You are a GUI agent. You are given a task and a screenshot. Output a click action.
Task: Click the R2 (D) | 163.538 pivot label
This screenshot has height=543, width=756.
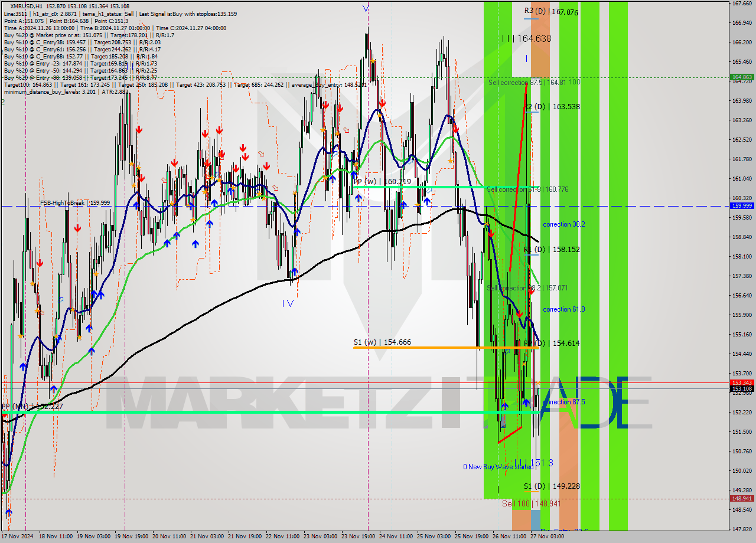[552, 107]
